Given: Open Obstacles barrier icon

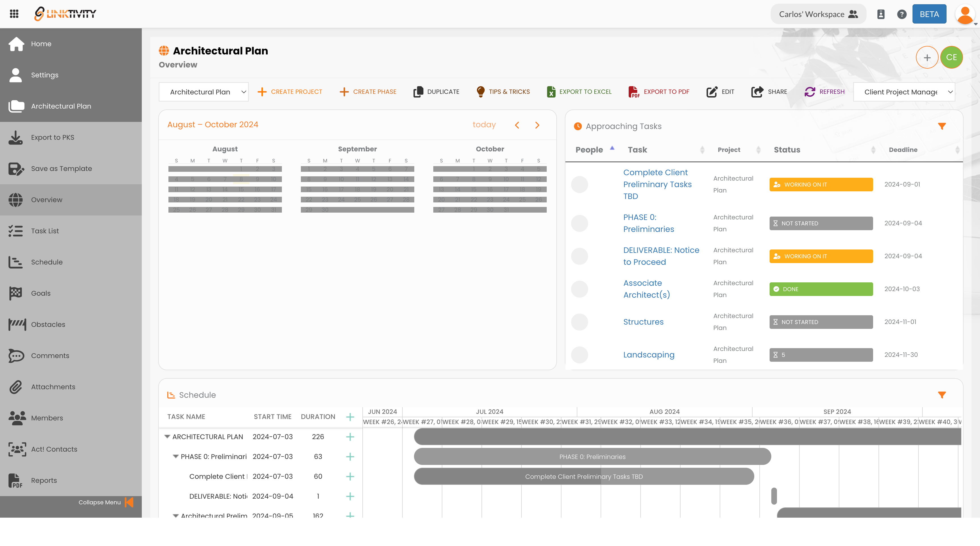Looking at the screenshot, I should coord(17,324).
